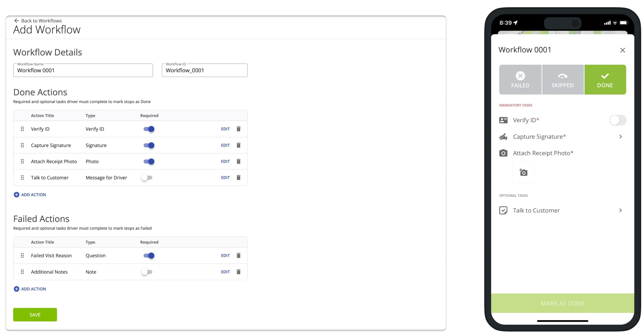Edit the Capture Signature action
Image resolution: width=644 pixels, height=335 pixels.
pos(225,145)
